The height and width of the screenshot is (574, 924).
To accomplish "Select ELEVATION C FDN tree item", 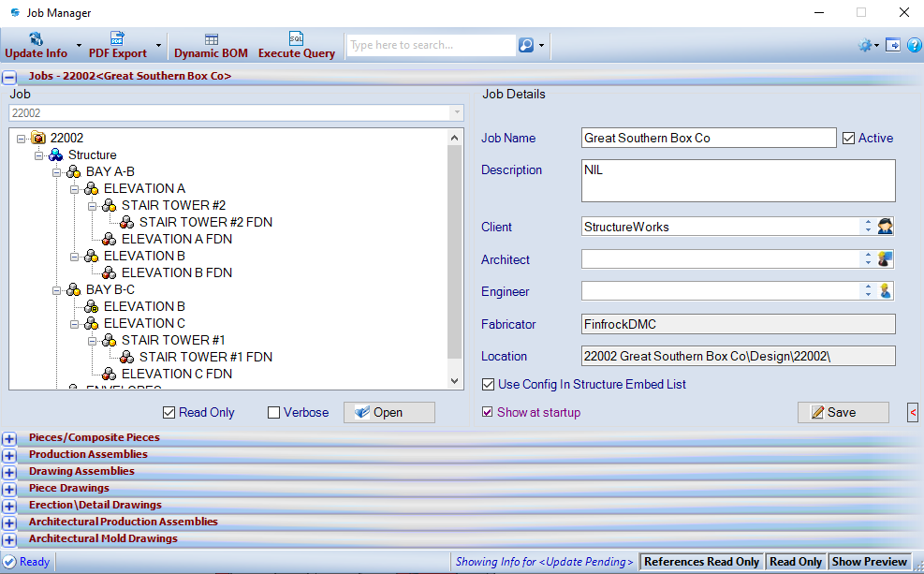I will point(176,375).
